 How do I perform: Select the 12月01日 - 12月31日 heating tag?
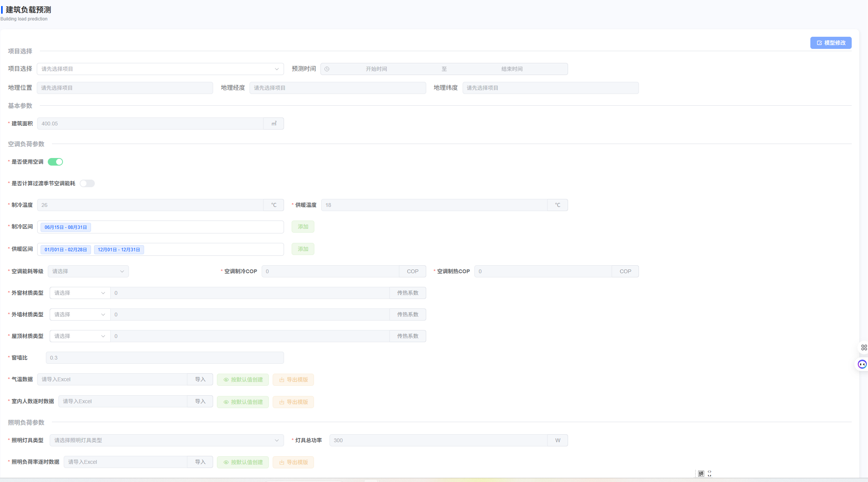119,250
